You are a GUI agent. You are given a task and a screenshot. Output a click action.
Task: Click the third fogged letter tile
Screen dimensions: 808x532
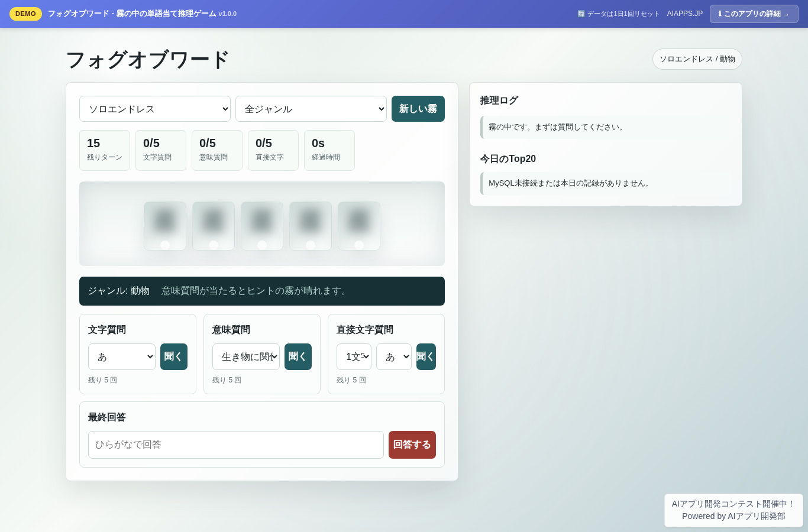[x=262, y=226]
